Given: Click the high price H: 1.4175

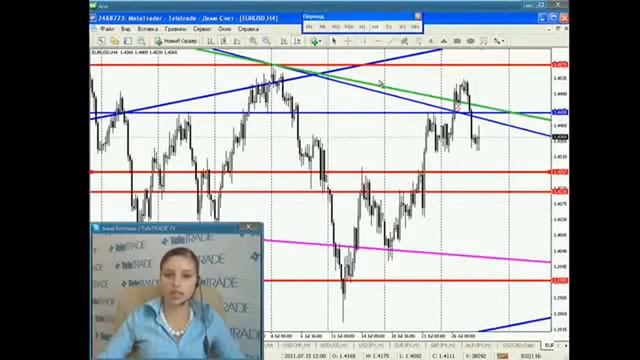Looking at the screenshot, I should click(x=378, y=356).
